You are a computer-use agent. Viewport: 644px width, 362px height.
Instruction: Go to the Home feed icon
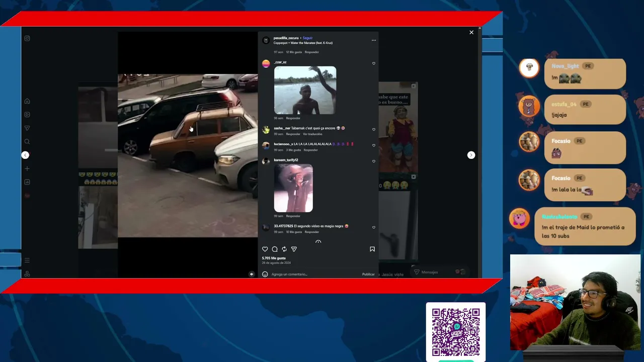(x=27, y=101)
